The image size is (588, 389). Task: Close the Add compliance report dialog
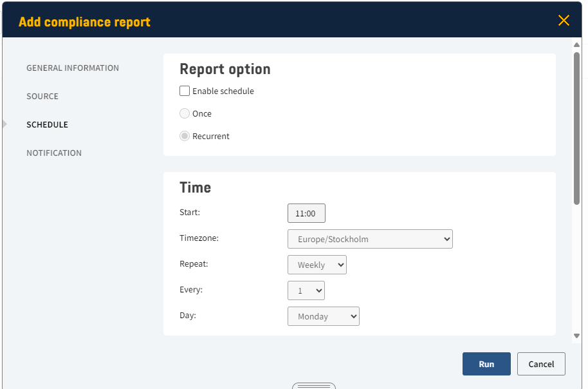pos(564,21)
